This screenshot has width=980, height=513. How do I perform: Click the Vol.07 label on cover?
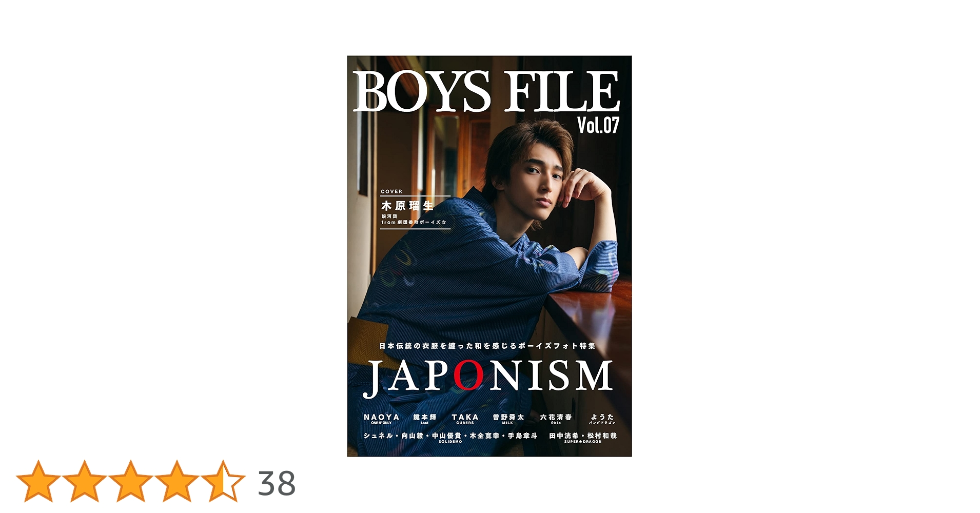pyautogui.click(x=598, y=126)
